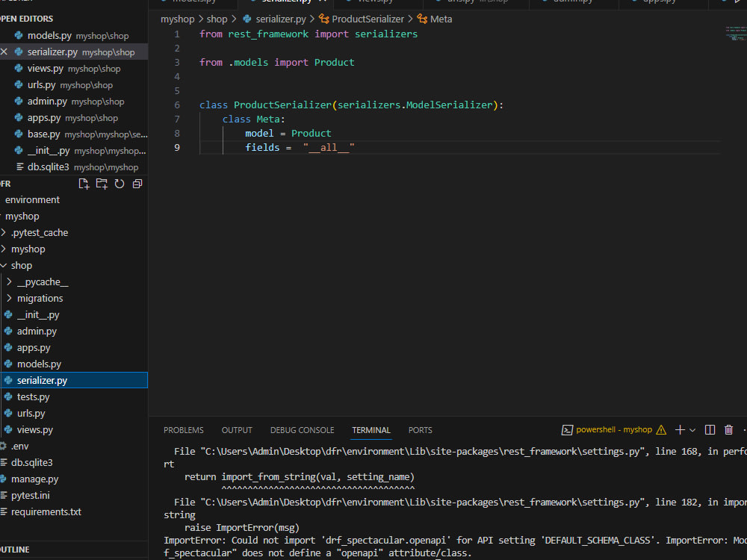Create a new terminal with plus icon

point(680,430)
